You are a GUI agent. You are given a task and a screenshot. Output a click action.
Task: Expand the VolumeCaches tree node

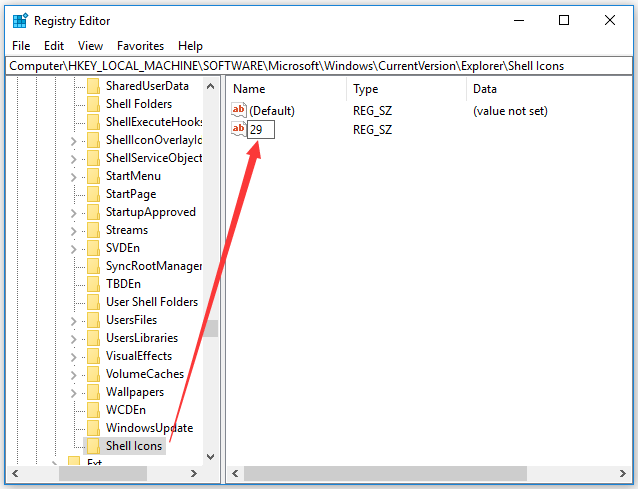pos(74,375)
